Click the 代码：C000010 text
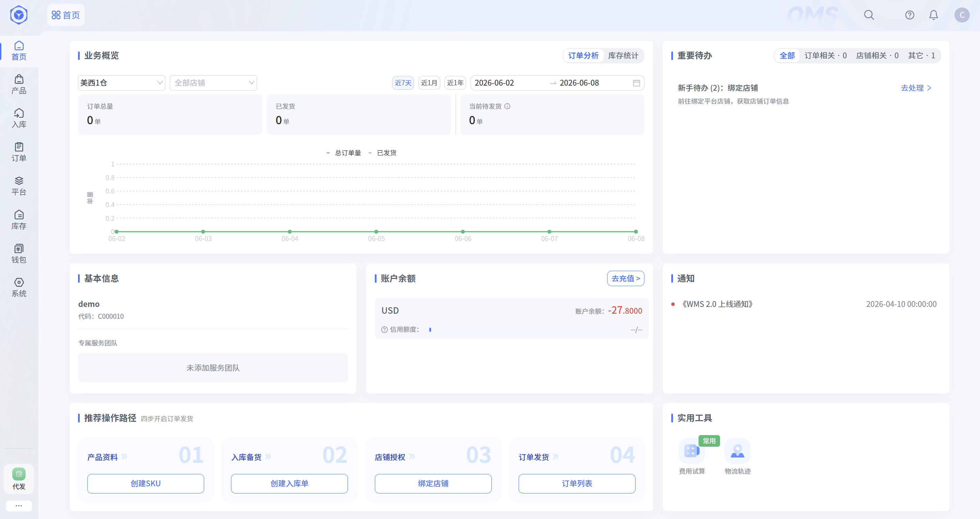The height and width of the screenshot is (519, 980). (101, 316)
